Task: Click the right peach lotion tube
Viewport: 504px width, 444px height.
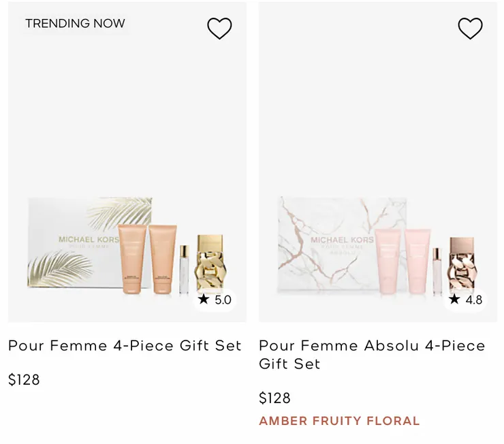Action: coord(163,259)
